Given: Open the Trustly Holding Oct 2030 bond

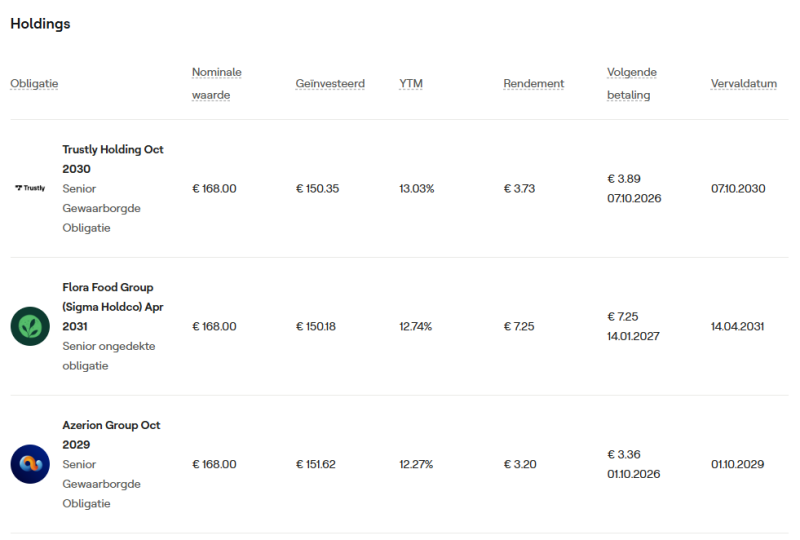Looking at the screenshot, I should [113, 159].
